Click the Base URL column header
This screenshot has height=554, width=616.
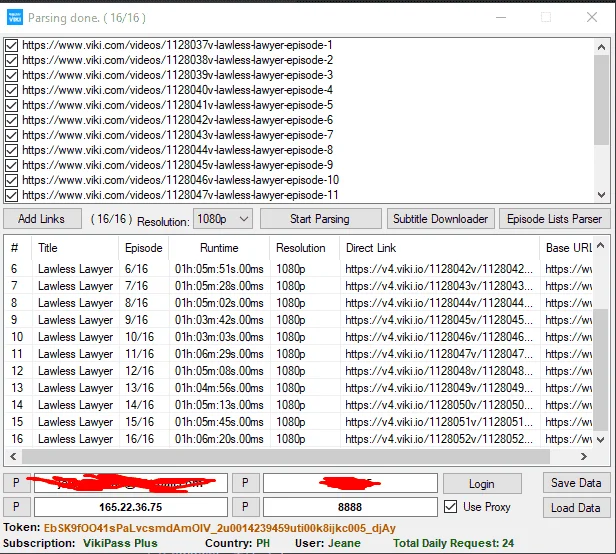tap(566, 248)
